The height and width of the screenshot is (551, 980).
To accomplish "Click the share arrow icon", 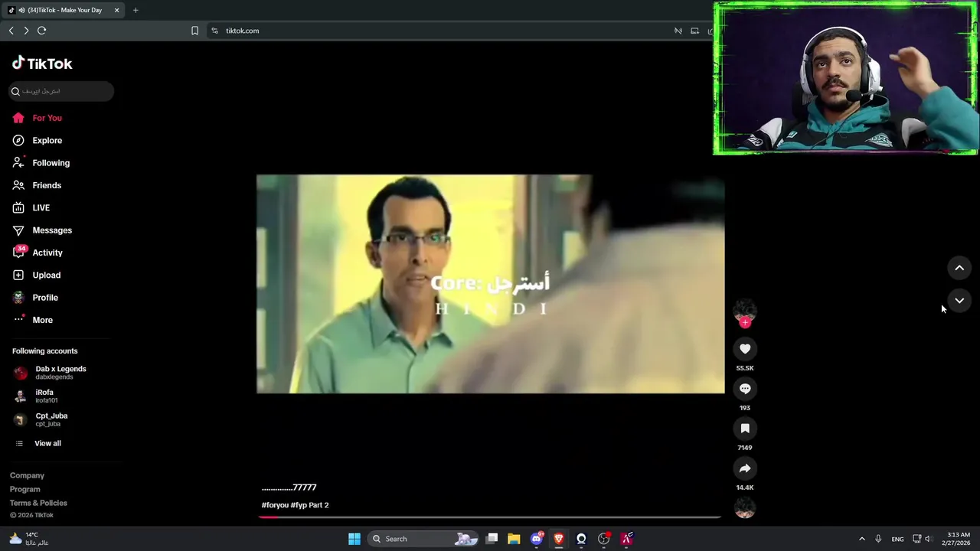I will click(745, 468).
